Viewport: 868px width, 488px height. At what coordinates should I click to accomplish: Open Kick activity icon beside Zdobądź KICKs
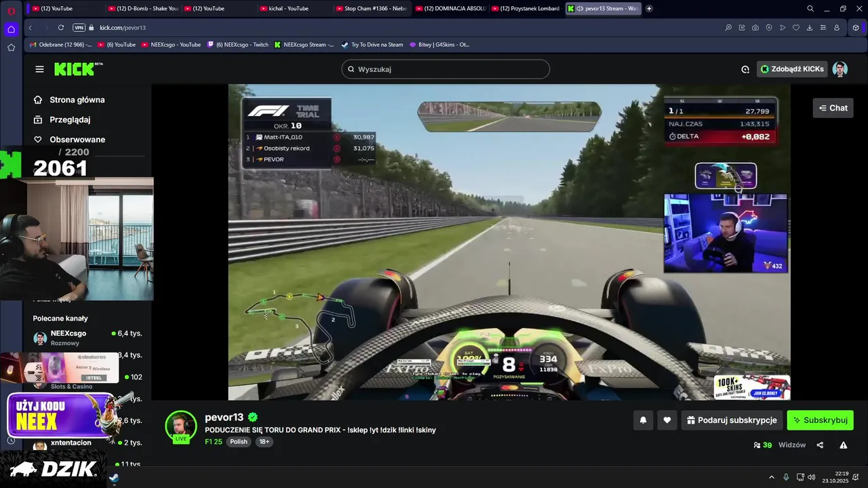click(x=745, y=69)
